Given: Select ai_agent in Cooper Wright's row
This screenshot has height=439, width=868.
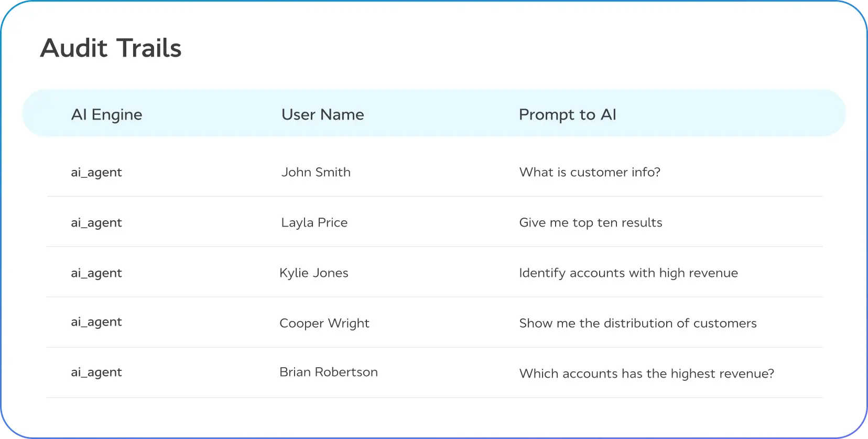Looking at the screenshot, I should coord(96,322).
